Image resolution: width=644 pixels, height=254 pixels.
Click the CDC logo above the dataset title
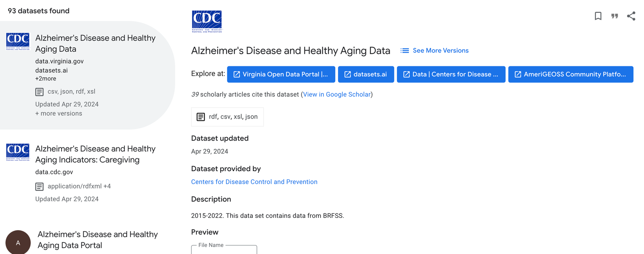(x=207, y=21)
